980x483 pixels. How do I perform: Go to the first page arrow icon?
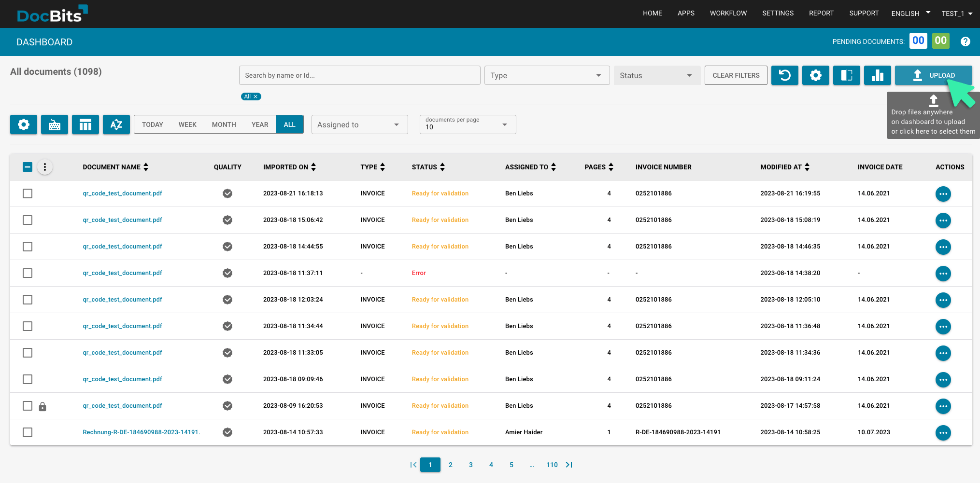coord(413,465)
